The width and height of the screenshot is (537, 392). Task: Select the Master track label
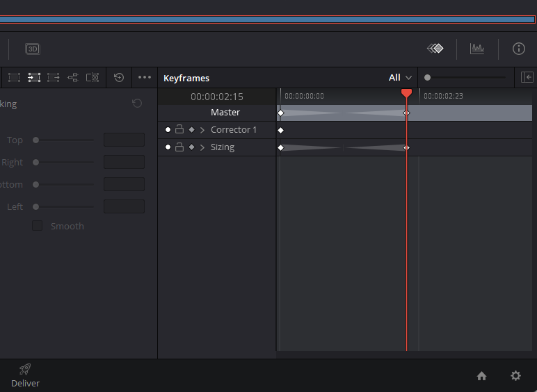coord(225,112)
